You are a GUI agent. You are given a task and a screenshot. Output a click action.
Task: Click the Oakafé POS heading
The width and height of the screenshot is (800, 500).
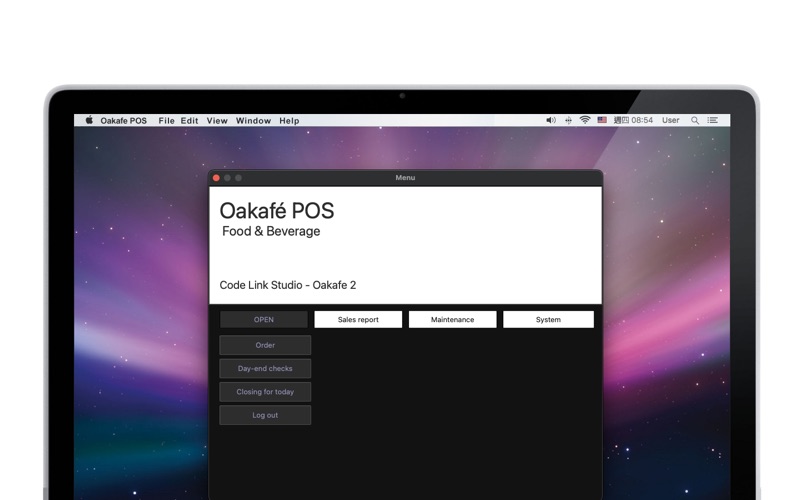(277, 211)
